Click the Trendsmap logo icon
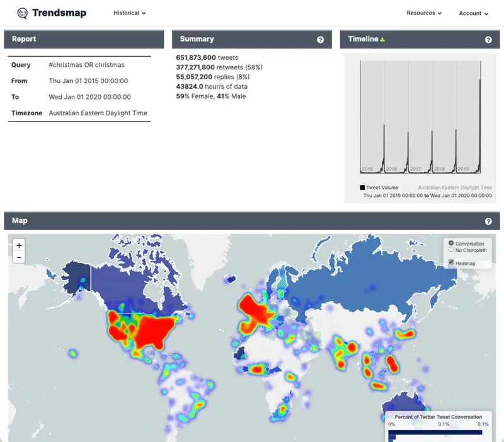The image size is (504, 442). 23,13
